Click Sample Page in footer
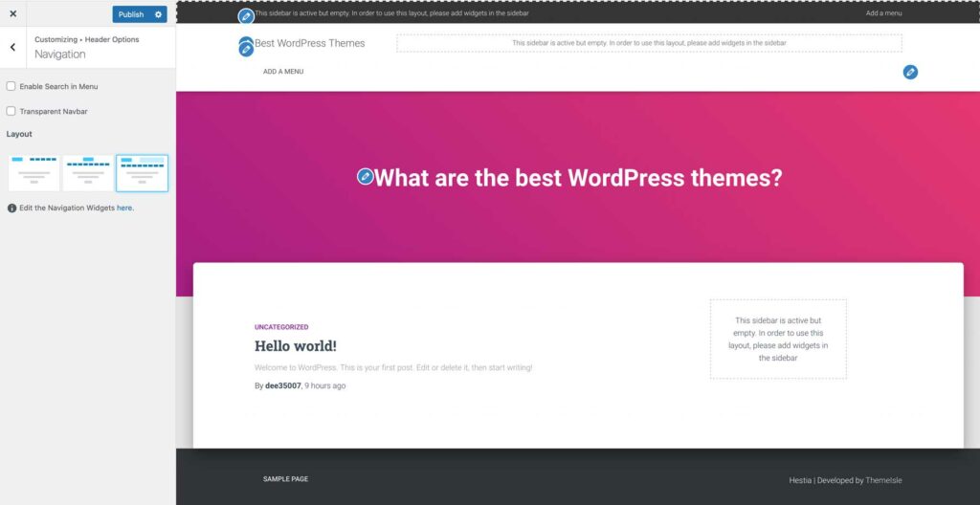 coord(285,478)
